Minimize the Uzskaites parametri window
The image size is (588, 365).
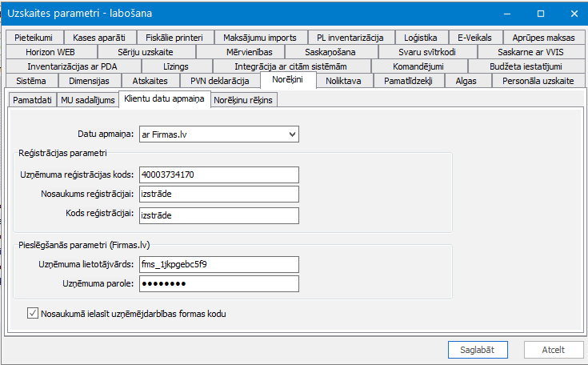[x=507, y=14]
